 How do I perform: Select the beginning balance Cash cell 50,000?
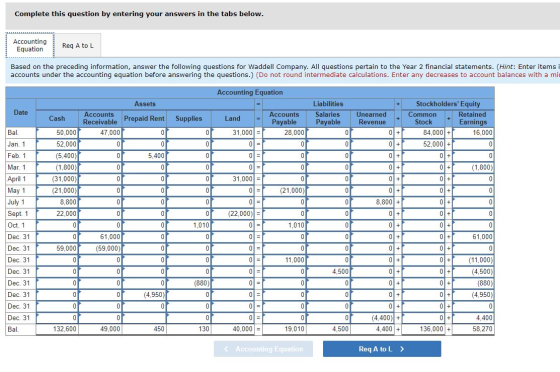[x=57, y=132]
